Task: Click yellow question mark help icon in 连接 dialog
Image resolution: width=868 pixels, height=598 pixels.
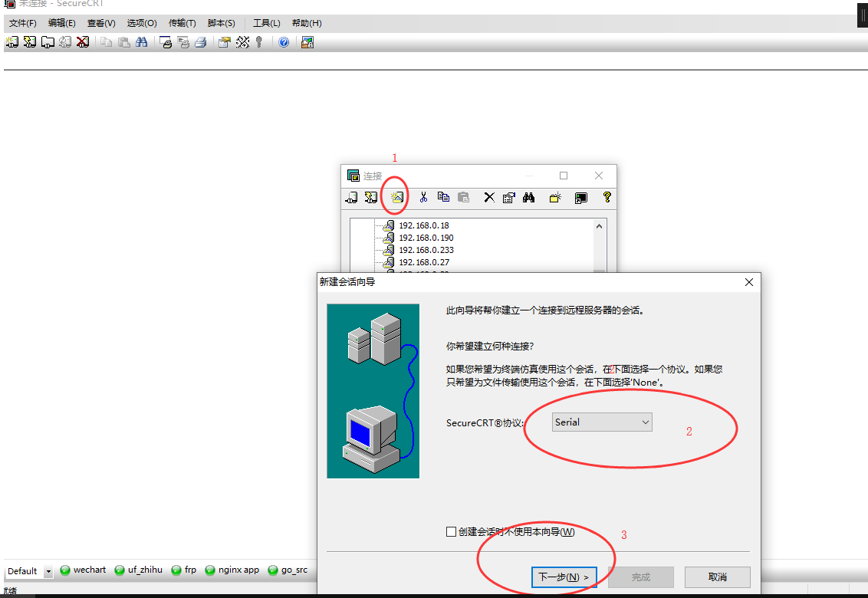Action: pos(607,197)
